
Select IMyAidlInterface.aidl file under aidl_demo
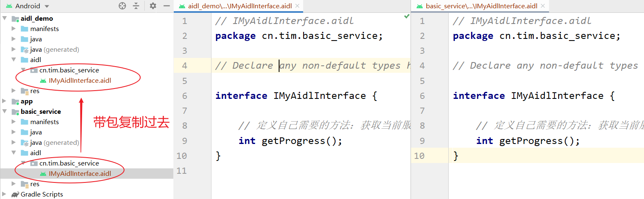point(80,81)
